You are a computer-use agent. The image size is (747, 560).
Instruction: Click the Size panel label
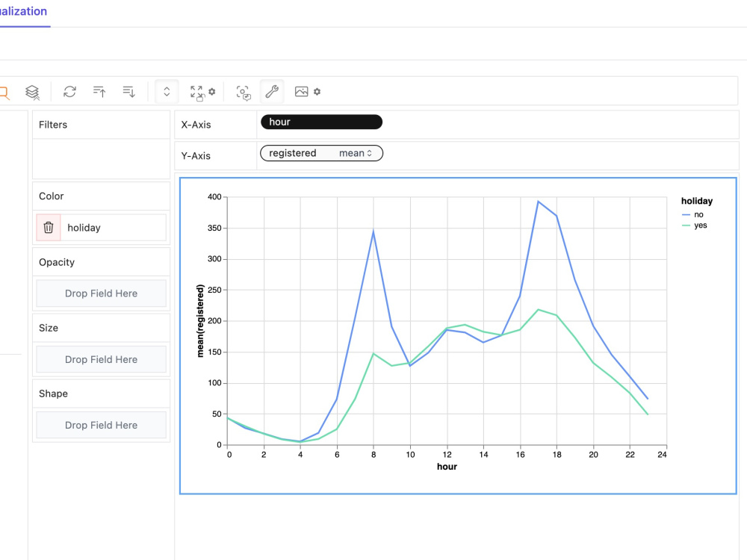click(48, 328)
